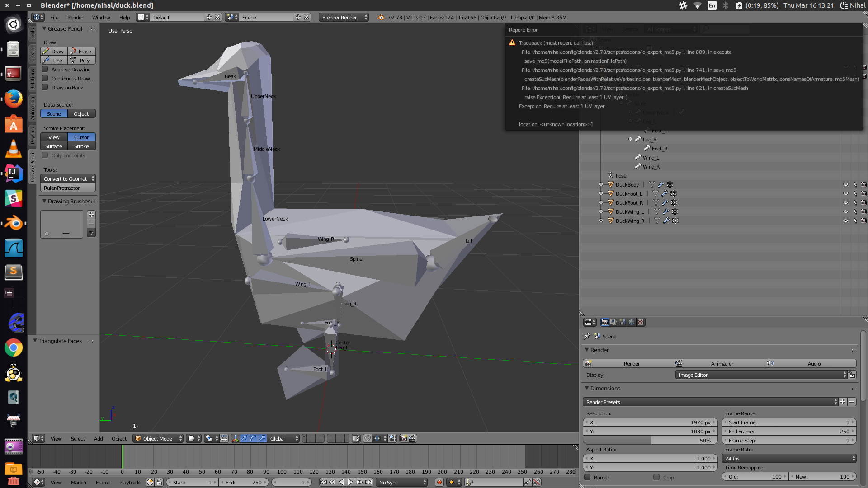Toggle visibility of DuckBody object

click(x=845, y=185)
